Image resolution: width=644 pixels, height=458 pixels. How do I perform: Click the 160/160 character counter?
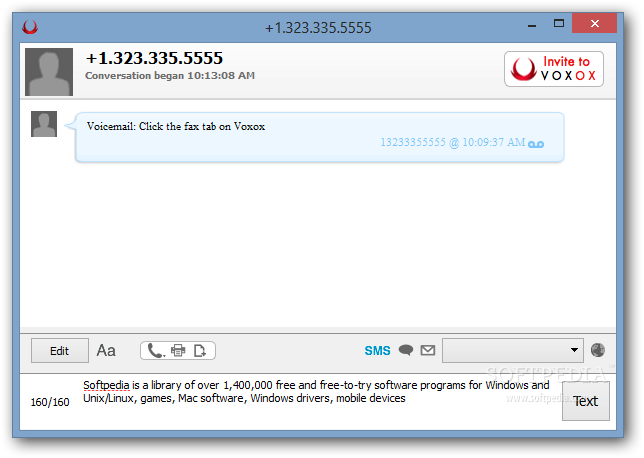[50, 402]
